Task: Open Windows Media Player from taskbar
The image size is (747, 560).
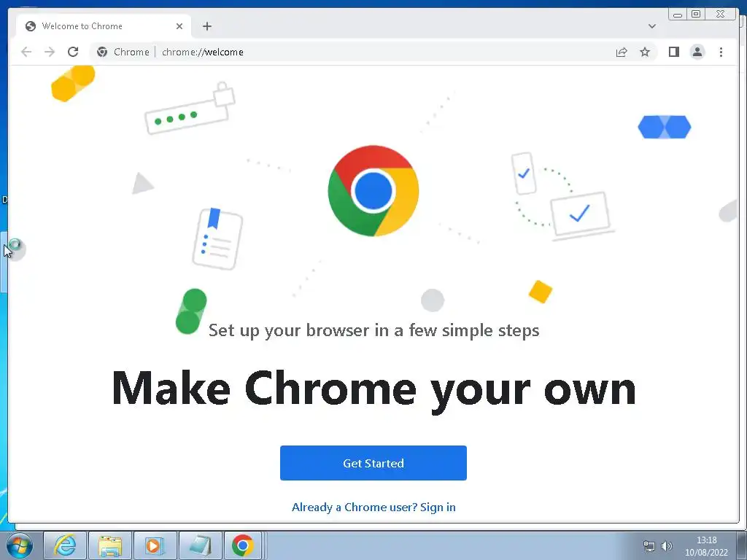Action: click(155, 545)
